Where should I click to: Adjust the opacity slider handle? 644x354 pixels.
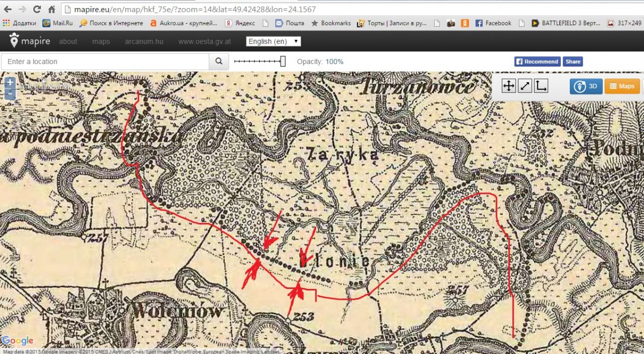(283, 62)
